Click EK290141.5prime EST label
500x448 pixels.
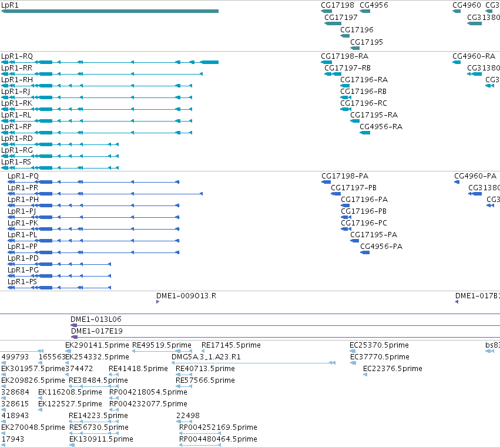tap(97, 345)
